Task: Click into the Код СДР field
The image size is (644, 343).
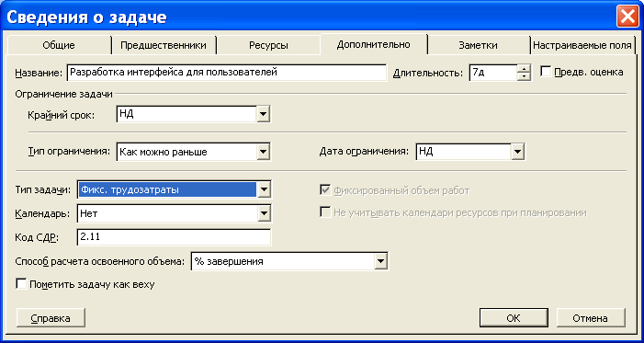Action: (174, 237)
